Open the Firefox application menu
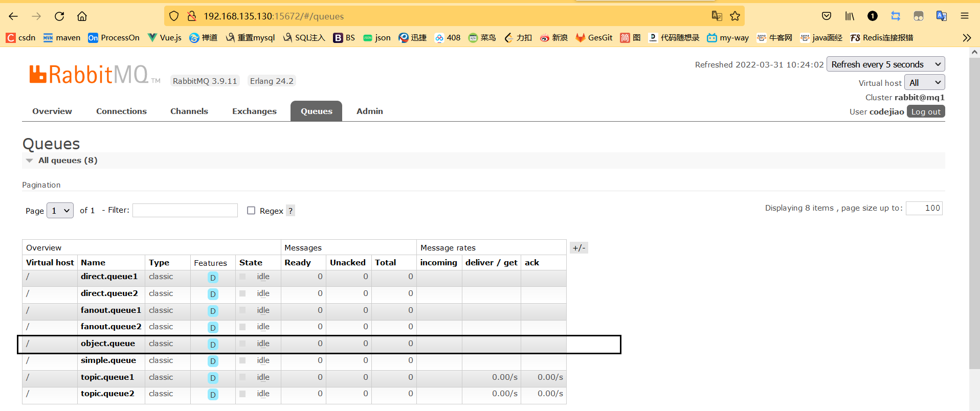The height and width of the screenshot is (411, 980). coord(965,16)
